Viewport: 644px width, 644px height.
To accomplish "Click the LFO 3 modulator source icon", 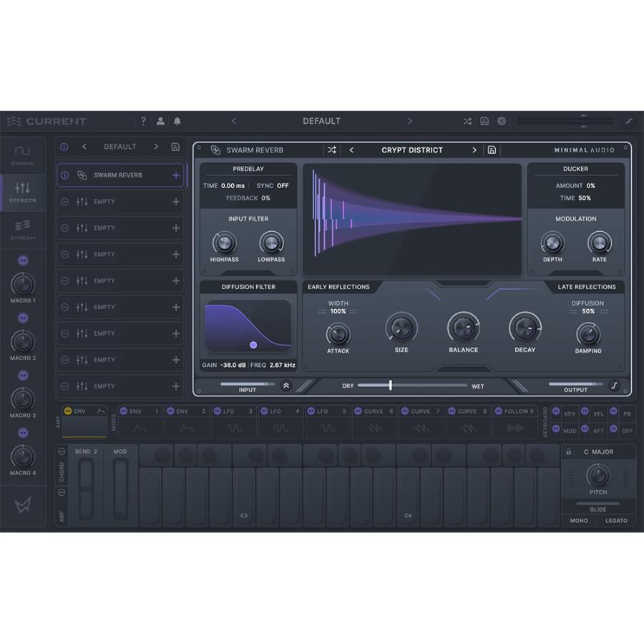I will coord(218,411).
